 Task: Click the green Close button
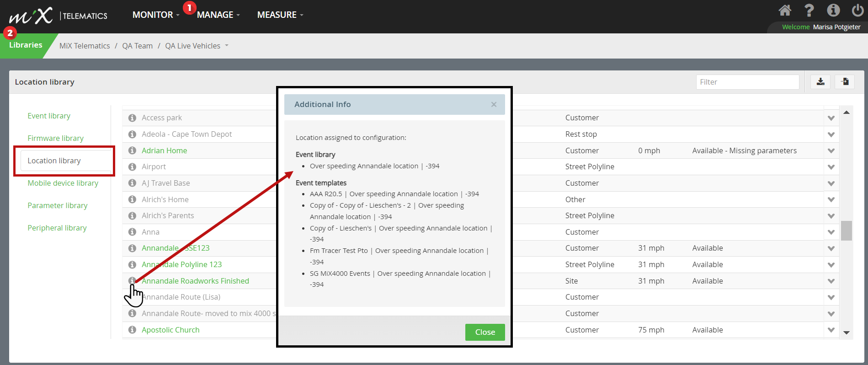point(485,332)
